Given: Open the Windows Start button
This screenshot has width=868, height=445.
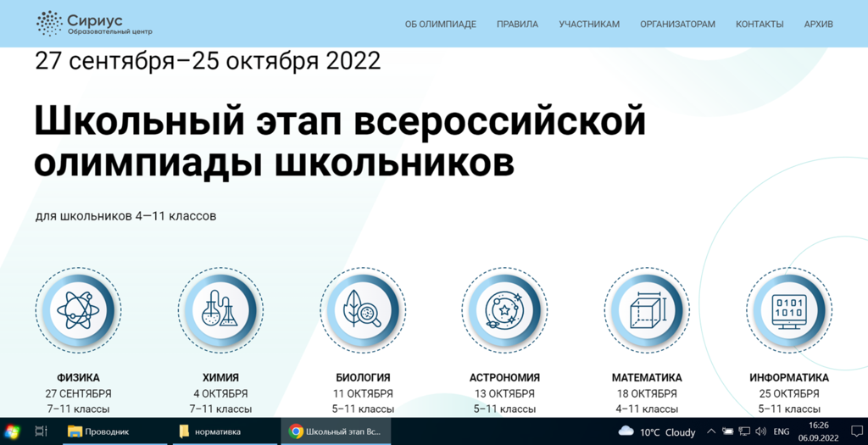Looking at the screenshot, I should point(12,431).
